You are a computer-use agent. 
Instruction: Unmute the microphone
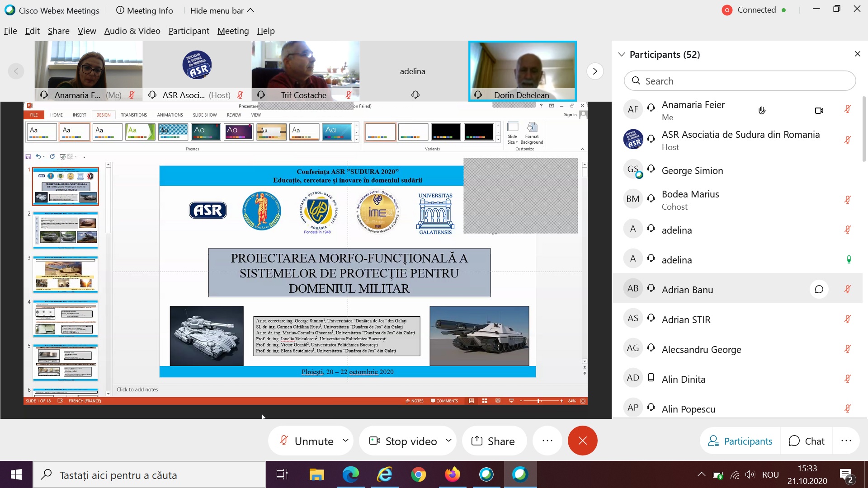pos(307,441)
